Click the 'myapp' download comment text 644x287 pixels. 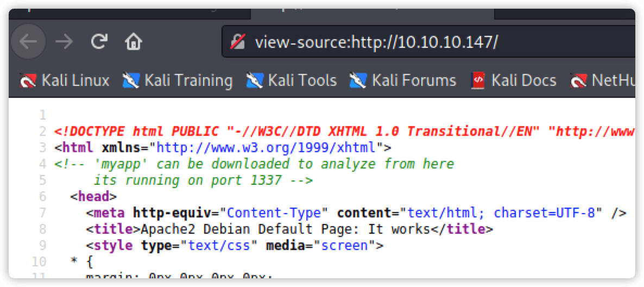click(x=254, y=164)
